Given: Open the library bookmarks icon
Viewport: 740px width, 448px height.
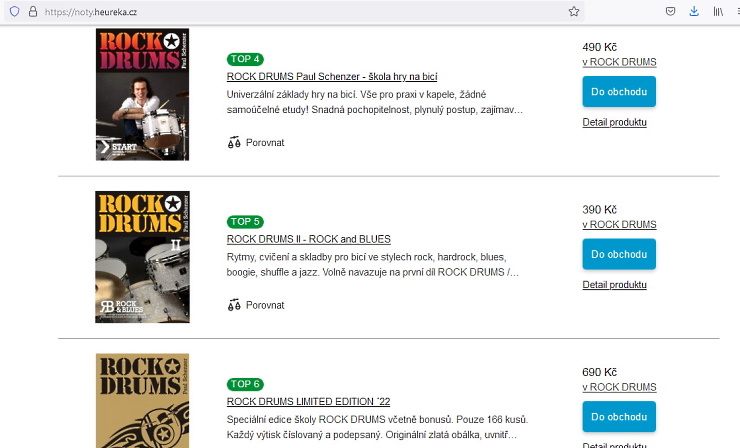Looking at the screenshot, I should click(718, 11).
